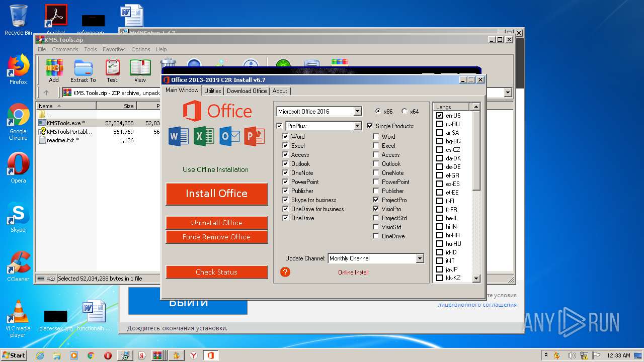
Task: Open the Acrobat Reader desktop icon
Action: [x=56, y=20]
